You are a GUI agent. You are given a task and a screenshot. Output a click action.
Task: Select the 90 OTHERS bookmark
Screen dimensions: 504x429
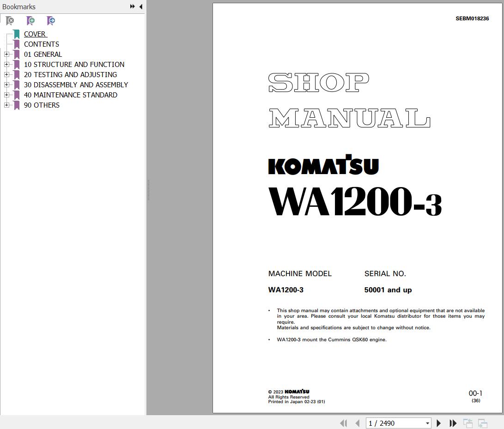point(42,105)
